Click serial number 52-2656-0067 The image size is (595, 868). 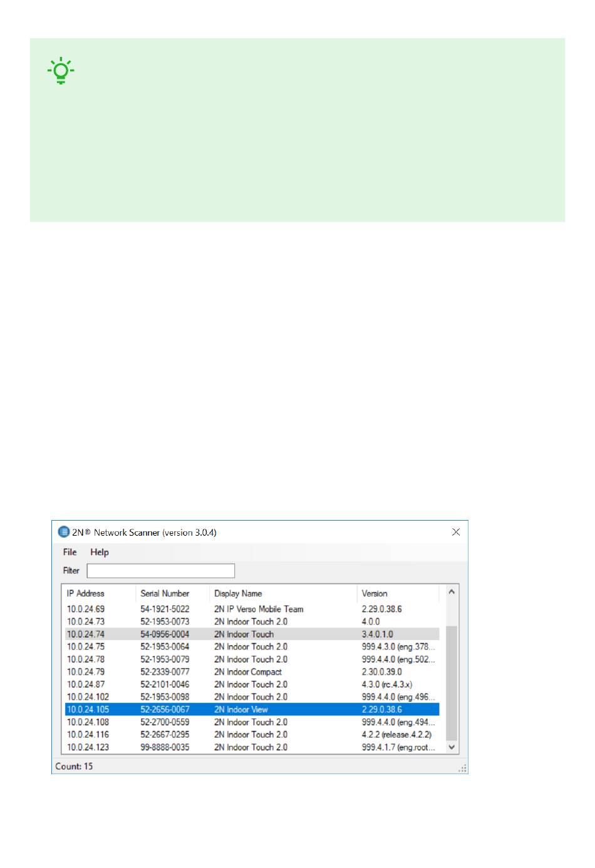[165, 709]
